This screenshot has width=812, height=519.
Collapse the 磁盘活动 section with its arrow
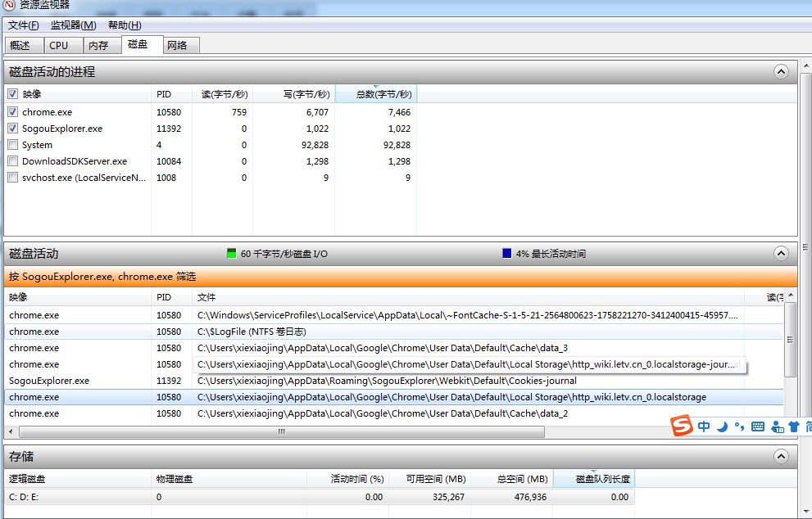(x=782, y=254)
